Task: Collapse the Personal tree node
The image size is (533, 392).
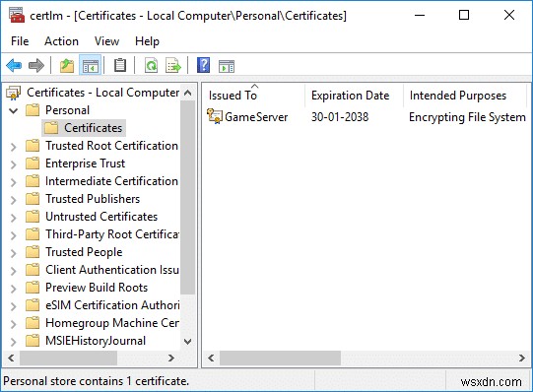Action: [x=14, y=110]
